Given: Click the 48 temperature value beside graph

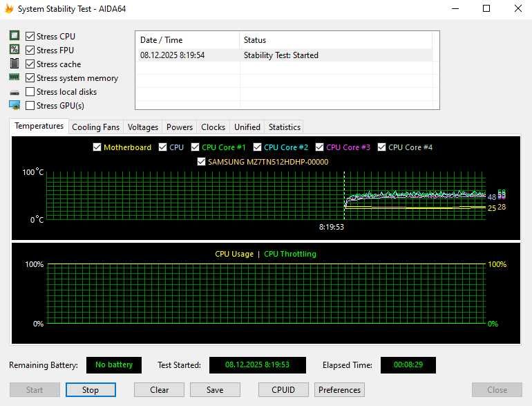Looking at the screenshot, I should (x=492, y=197).
